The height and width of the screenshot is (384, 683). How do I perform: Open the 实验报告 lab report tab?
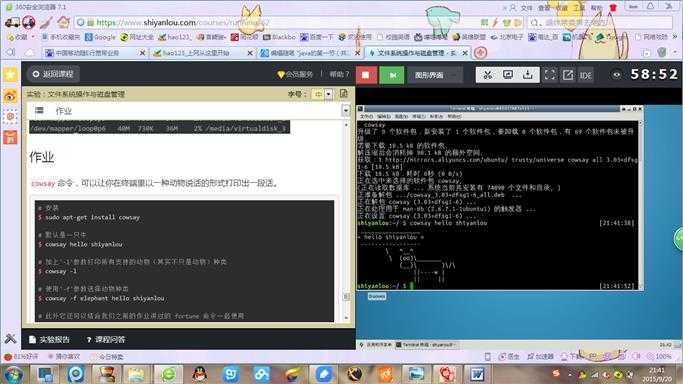[49, 339]
